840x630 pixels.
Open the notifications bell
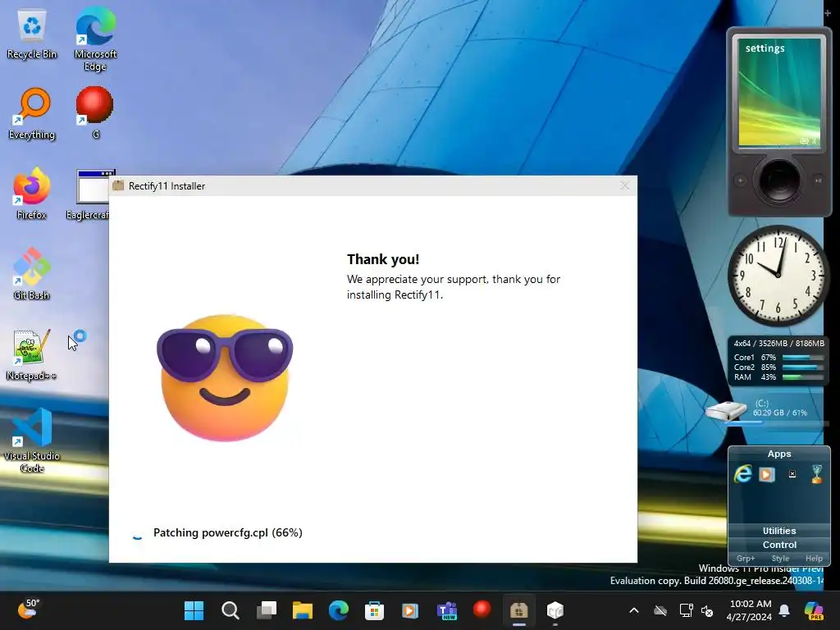tap(784, 610)
